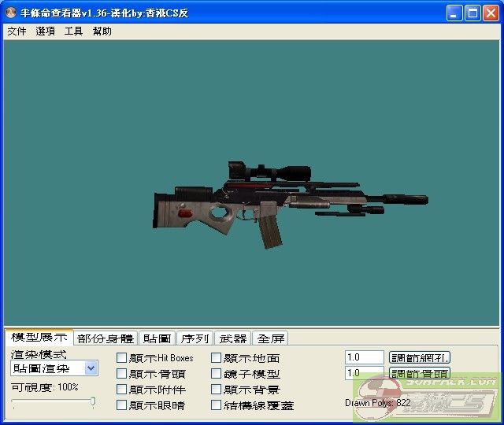Screen dimensions: 504x425
Task: Minimize the model viewer window
Action: pyautogui.click(x=454, y=13)
